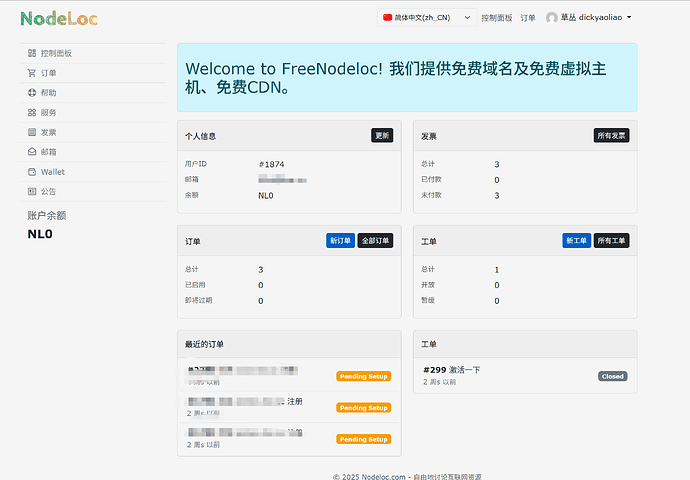Expand the dickyaoliao user menu caret
The height and width of the screenshot is (480, 690).
(629, 17)
